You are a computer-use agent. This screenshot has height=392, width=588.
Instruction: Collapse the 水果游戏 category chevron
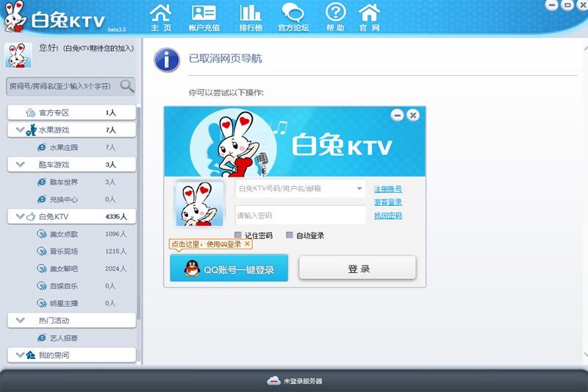21,129
